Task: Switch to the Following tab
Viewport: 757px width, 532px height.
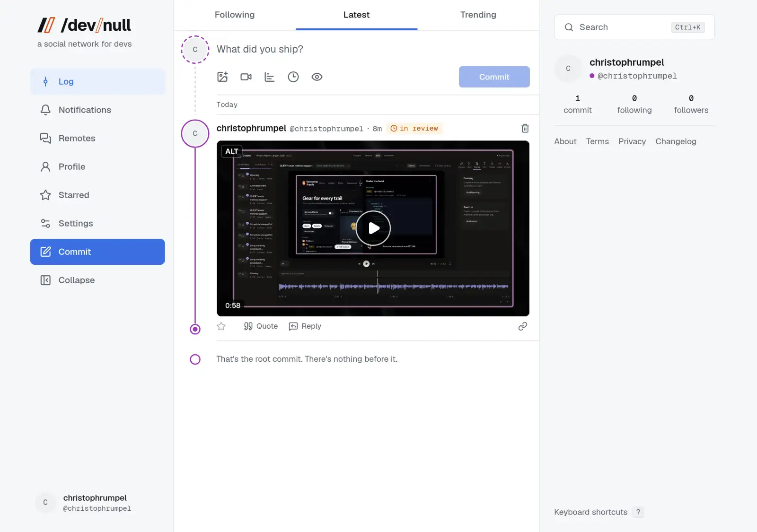Action: point(235,15)
